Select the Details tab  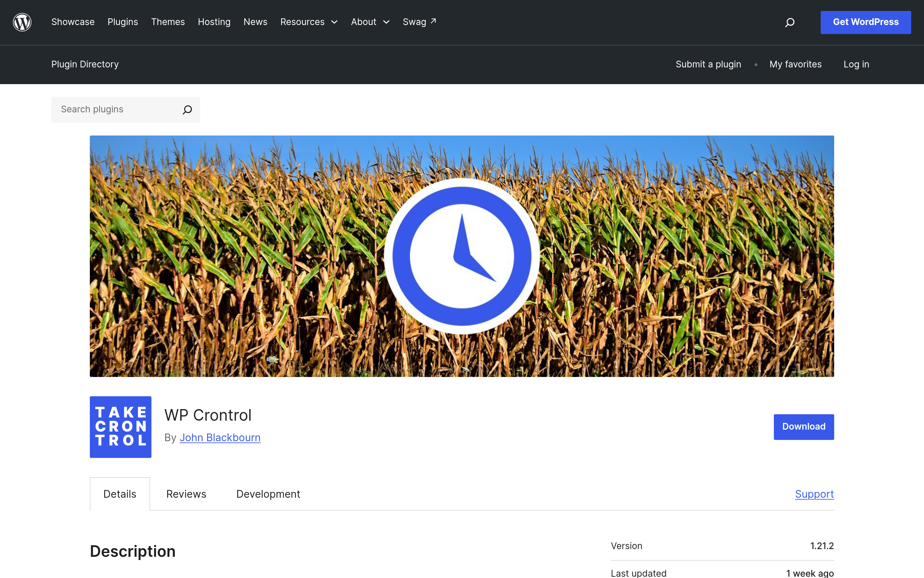[x=120, y=494]
